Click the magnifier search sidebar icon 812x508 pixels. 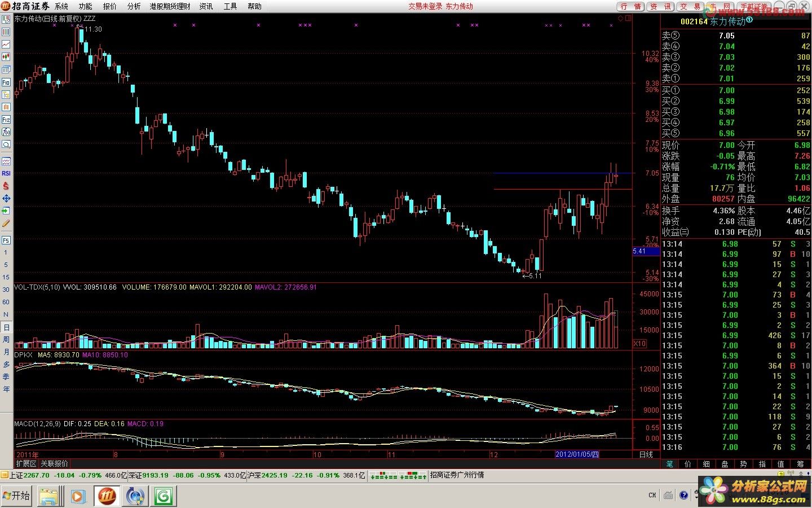pyautogui.click(x=6, y=144)
